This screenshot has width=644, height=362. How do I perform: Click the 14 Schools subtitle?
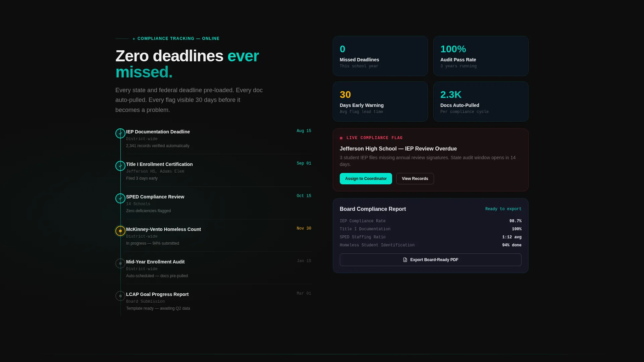[138, 204]
